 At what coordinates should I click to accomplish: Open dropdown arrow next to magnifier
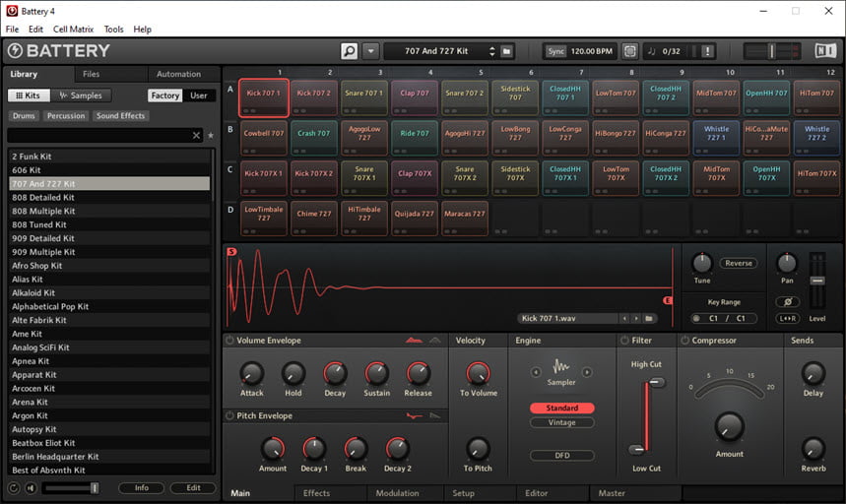click(370, 51)
